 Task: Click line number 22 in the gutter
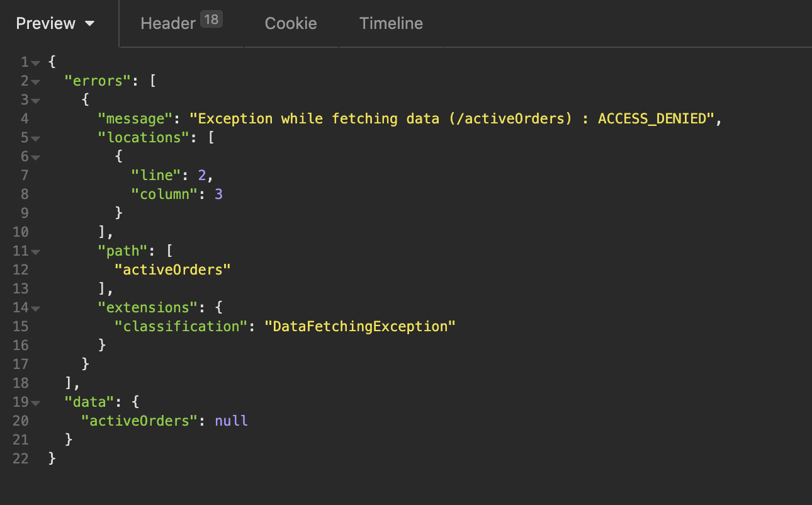20,458
